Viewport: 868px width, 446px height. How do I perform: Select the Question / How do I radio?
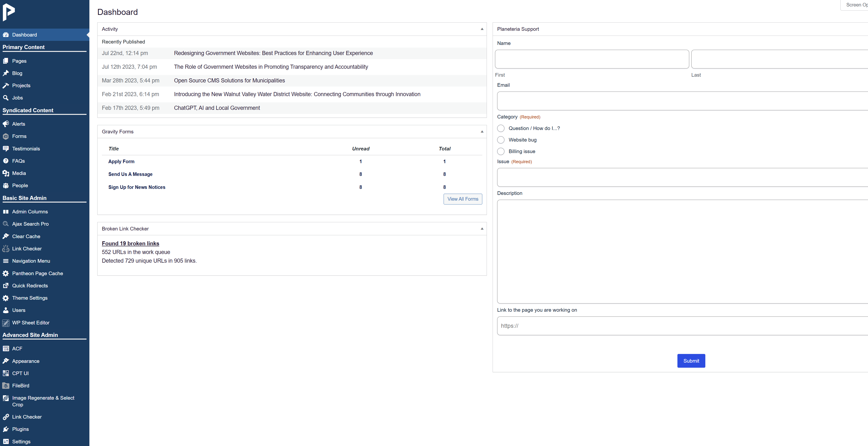tap(501, 128)
